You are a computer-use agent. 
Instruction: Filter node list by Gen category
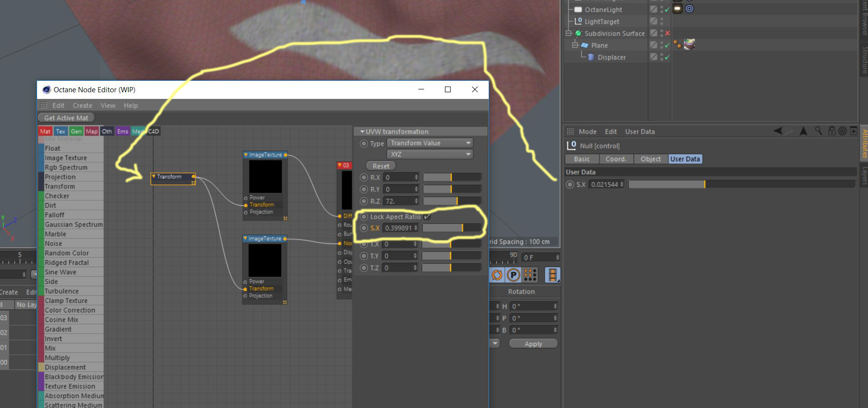(x=76, y=131)
